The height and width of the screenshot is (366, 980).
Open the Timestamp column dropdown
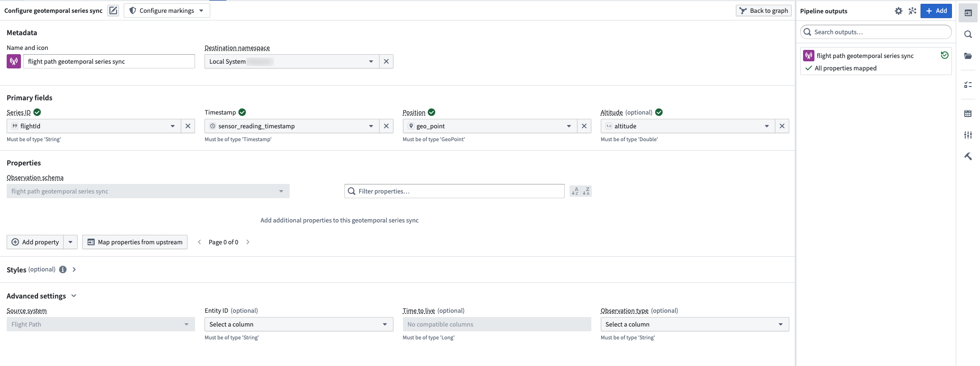click(x=292, y=126)
